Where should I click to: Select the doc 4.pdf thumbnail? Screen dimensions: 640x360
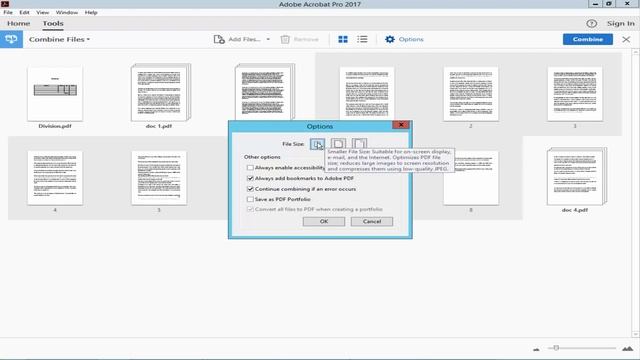click(x=576, y=176)
